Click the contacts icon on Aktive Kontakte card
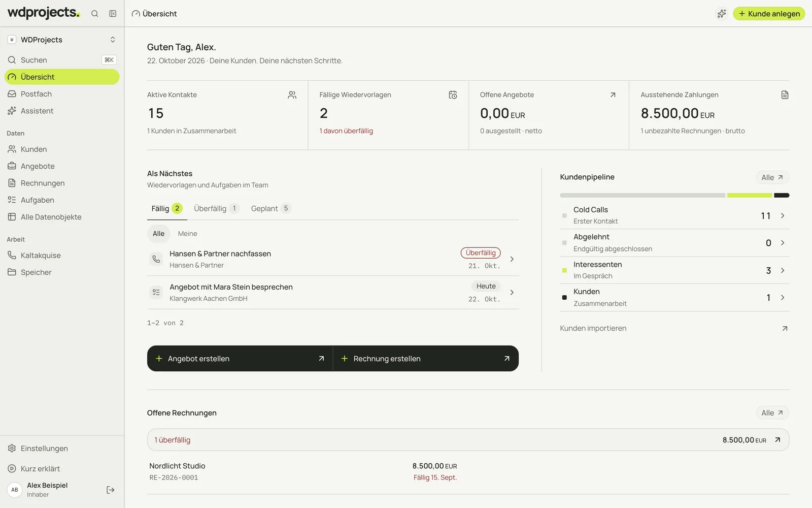 292,95
